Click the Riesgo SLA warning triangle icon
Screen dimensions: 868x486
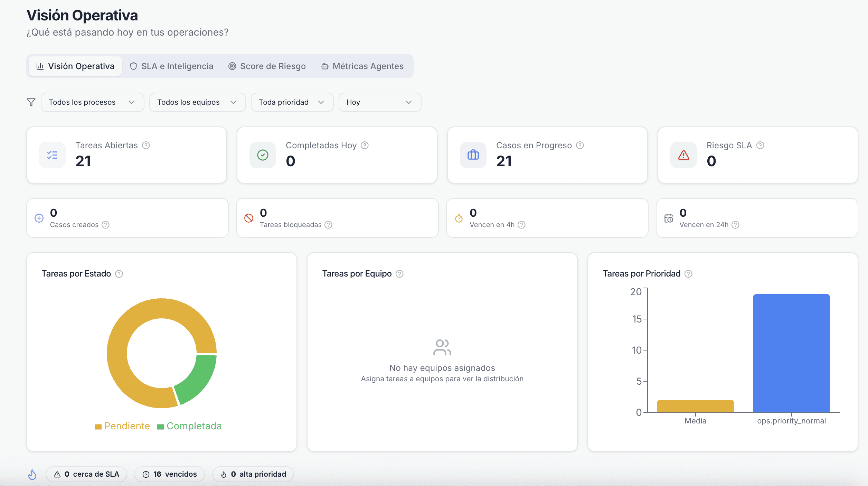coord(683,155)
